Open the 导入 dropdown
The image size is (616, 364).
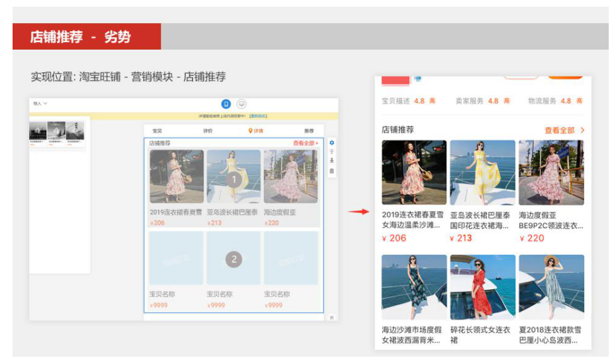pos(40,104)
